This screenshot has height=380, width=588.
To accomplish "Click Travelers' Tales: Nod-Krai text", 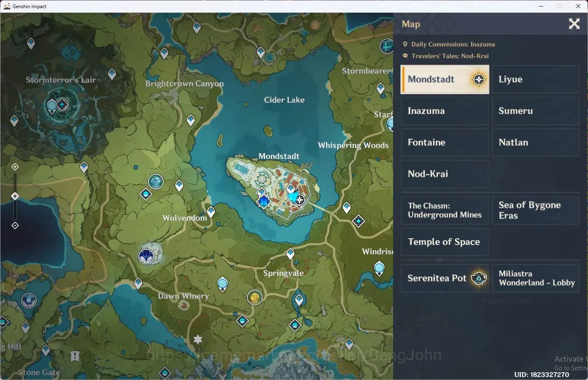I will click(450, 56).
